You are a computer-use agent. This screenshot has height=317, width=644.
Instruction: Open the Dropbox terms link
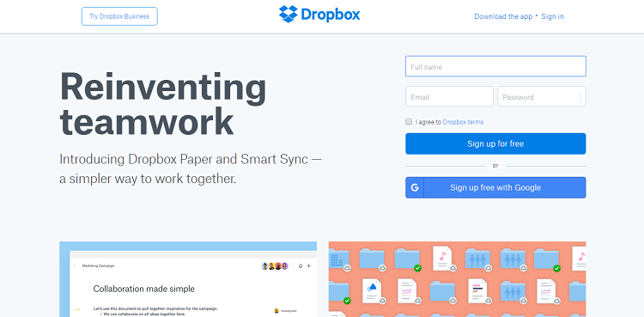pyautogui.click(x=463, y=122)
